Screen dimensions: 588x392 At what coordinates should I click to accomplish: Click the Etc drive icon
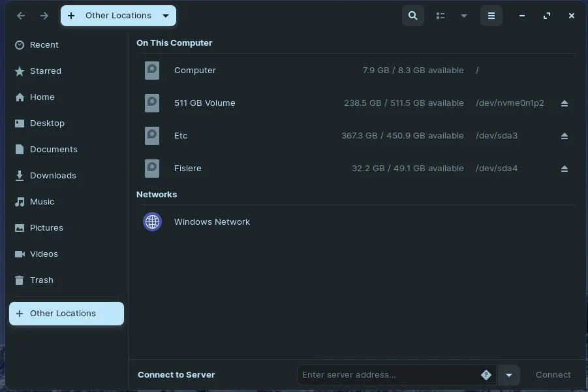click(152, 136)
